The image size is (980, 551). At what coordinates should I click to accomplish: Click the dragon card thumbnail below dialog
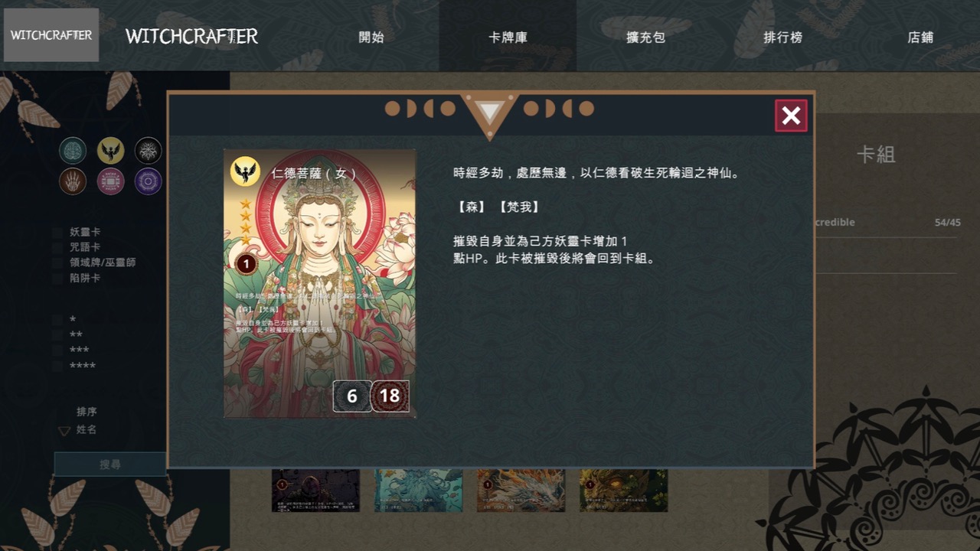pyautogui.click(x=521, y=491)
